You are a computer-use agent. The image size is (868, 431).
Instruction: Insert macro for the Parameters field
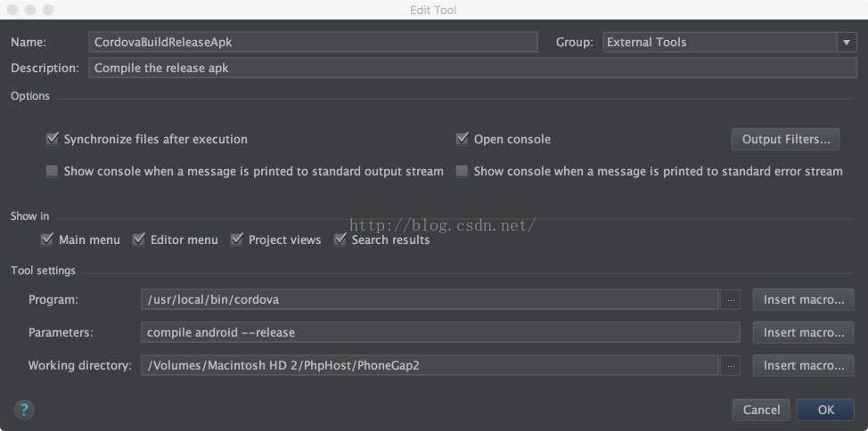pyautogui.click(x=803, y=332)
